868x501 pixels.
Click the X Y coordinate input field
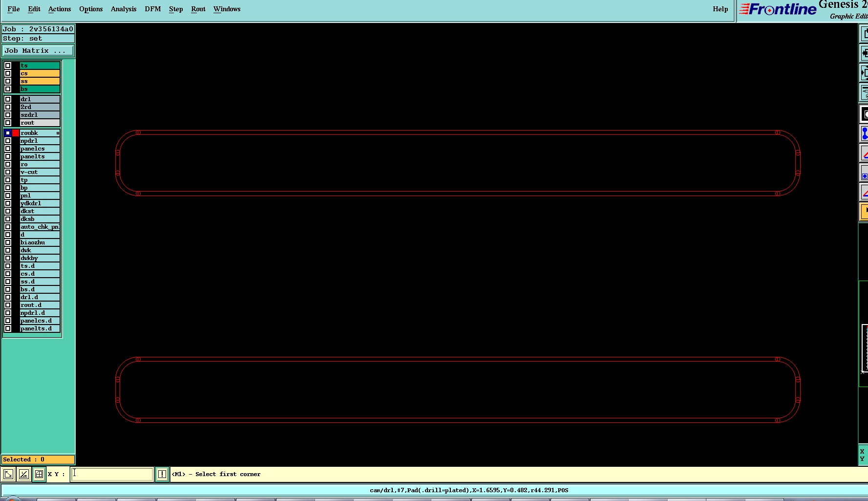tap(112, 474)
